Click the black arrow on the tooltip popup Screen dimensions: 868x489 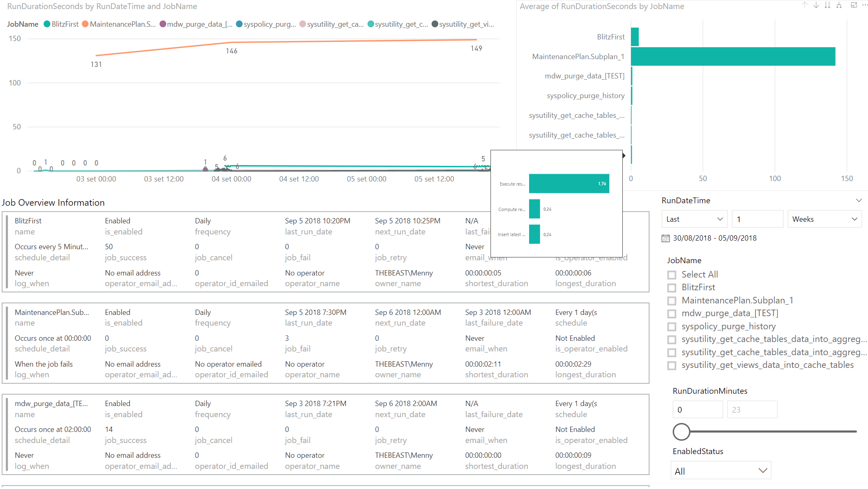click(x=624, y=156)
